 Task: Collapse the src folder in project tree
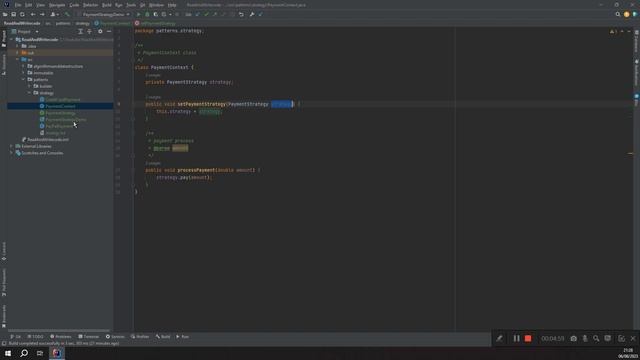coord(18,59)
